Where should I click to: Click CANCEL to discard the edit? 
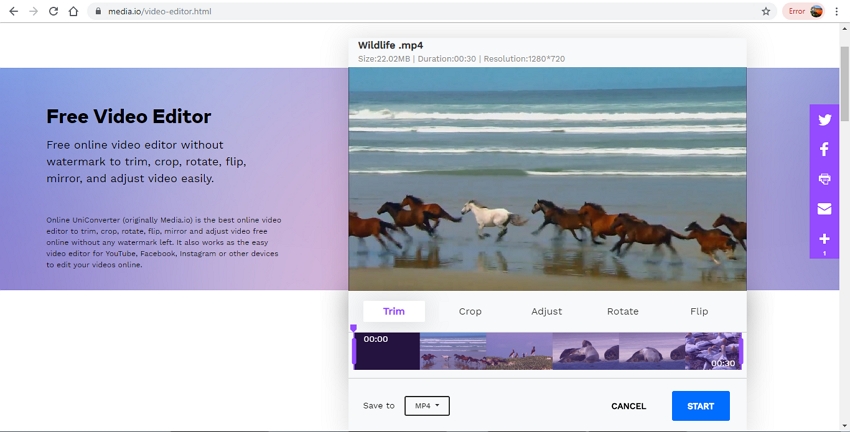tap(628, 406)
